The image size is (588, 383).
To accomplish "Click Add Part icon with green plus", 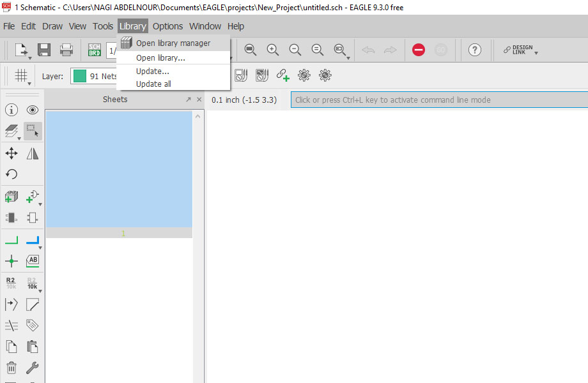I will coord(12,197).
